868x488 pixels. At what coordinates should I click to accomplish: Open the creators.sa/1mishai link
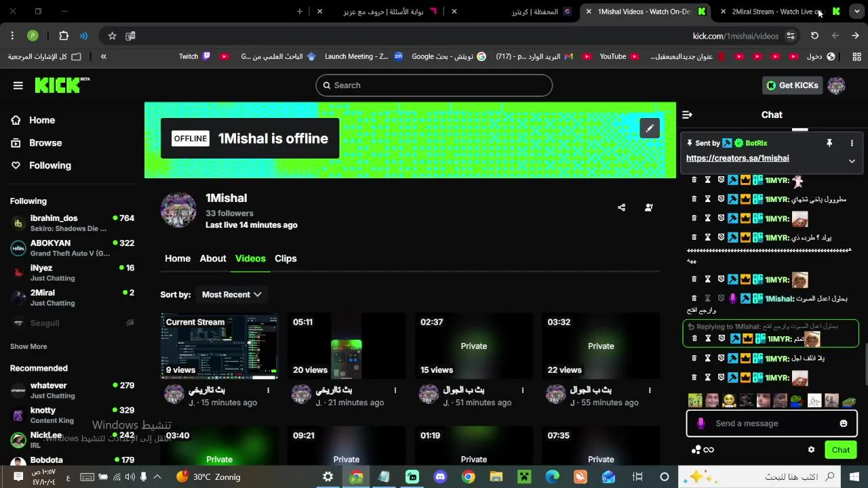tap(737, 158)
